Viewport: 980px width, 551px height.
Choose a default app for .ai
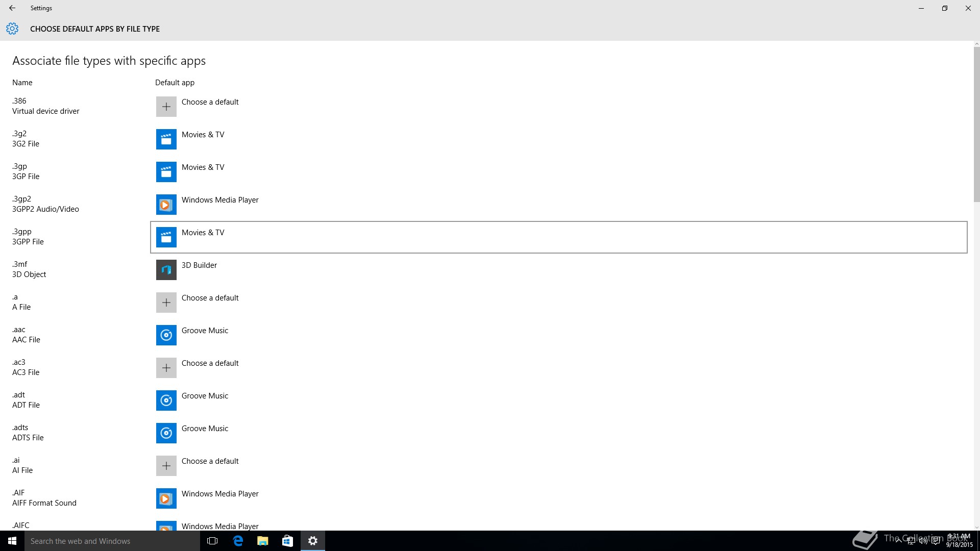[x=559, y=466]
